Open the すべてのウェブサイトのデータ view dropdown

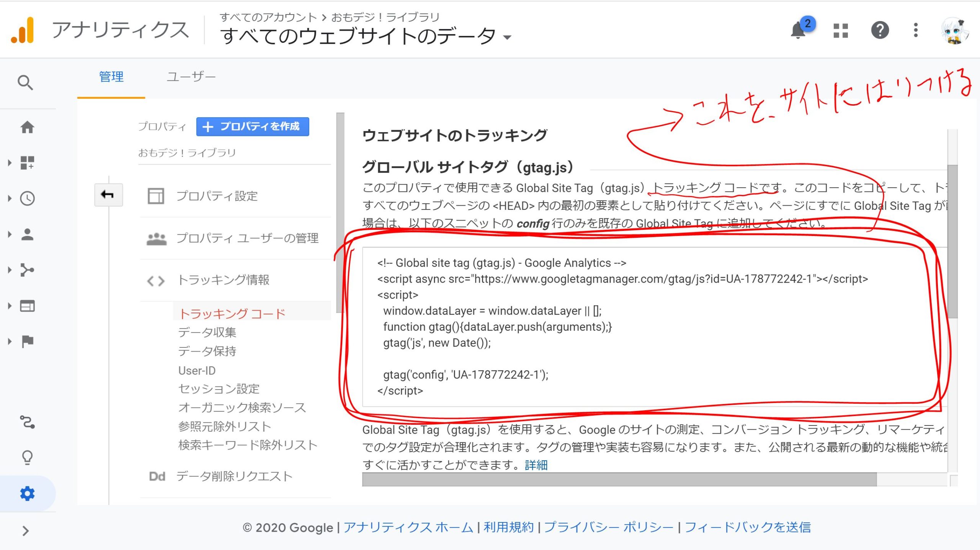click(366, 36)
